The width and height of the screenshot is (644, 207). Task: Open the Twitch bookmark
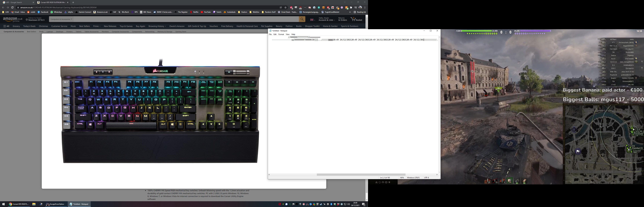tap(217, 12)
